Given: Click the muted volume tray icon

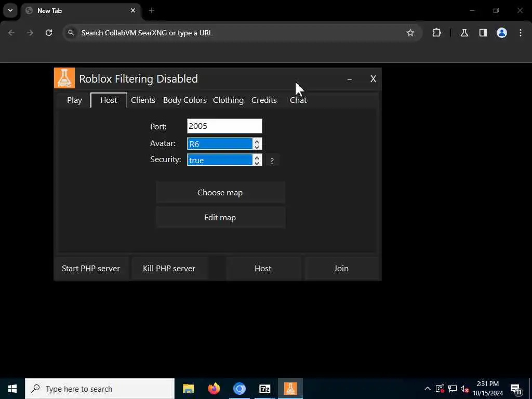Looking at the screenshot, I should (x=464, y=389).
